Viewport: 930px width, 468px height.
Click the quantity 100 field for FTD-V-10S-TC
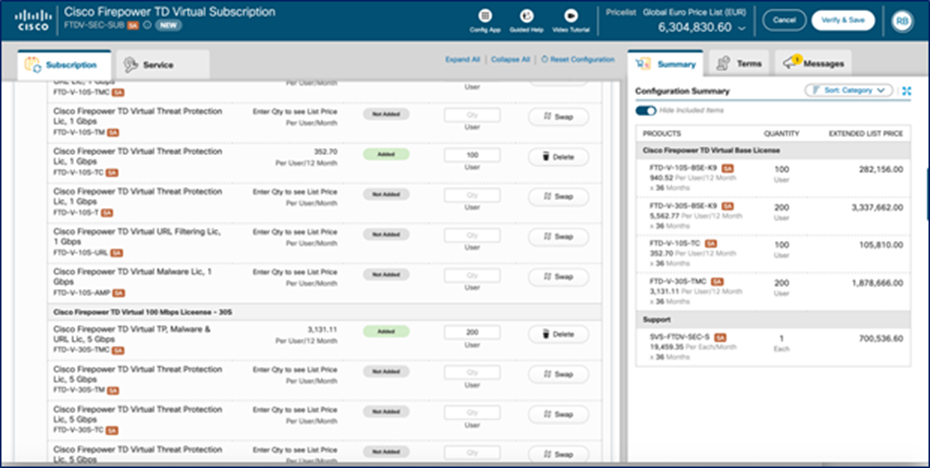point(472,155)
